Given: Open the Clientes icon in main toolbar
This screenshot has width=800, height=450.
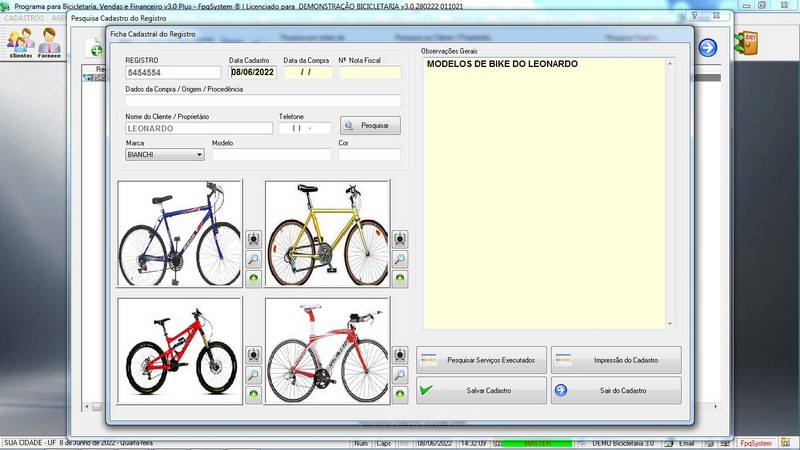Looking at the screenshot, I should 21,43.
